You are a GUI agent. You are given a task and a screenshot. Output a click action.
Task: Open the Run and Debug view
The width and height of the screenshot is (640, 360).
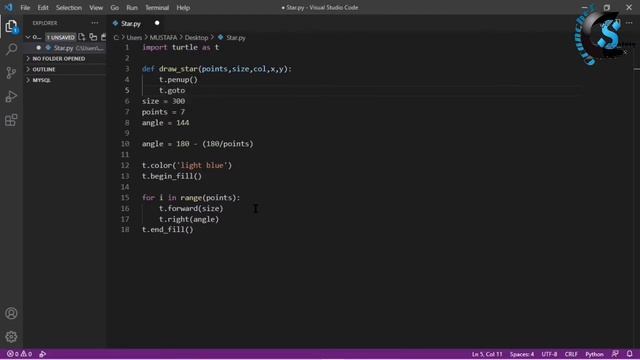pos(11,97)
